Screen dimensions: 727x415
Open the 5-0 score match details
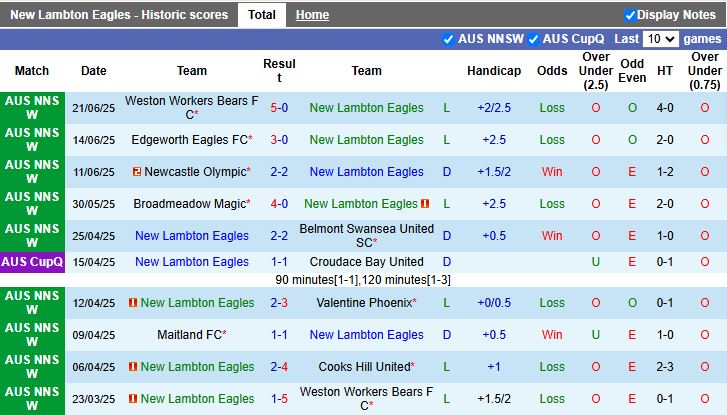[279, 108]
